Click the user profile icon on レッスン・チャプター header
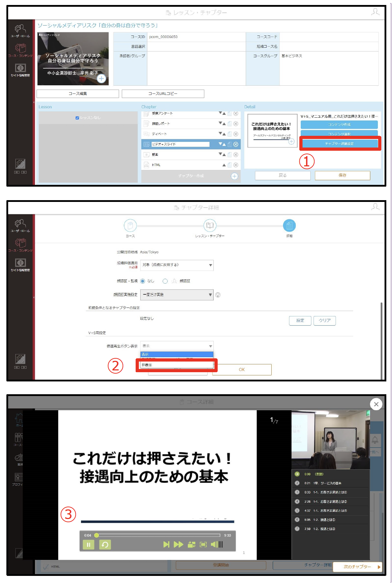 [375, 12]
